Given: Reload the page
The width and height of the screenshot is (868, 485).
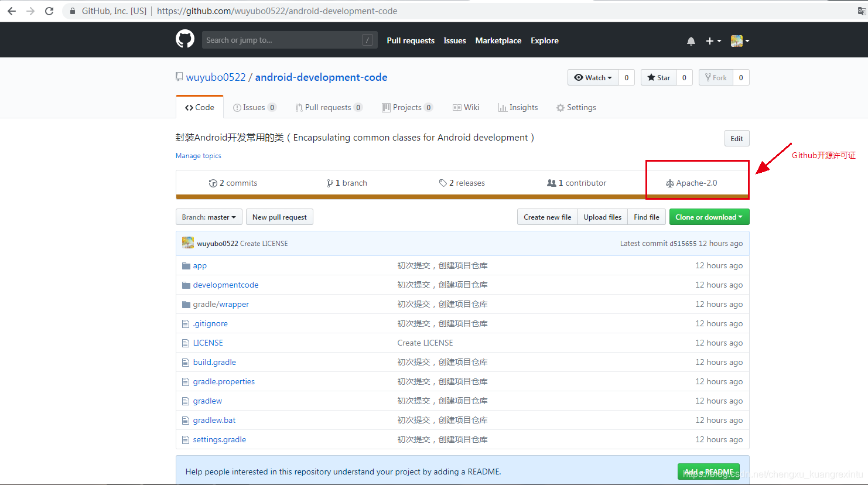Looking at the screenshot, I should pos(49,11).
